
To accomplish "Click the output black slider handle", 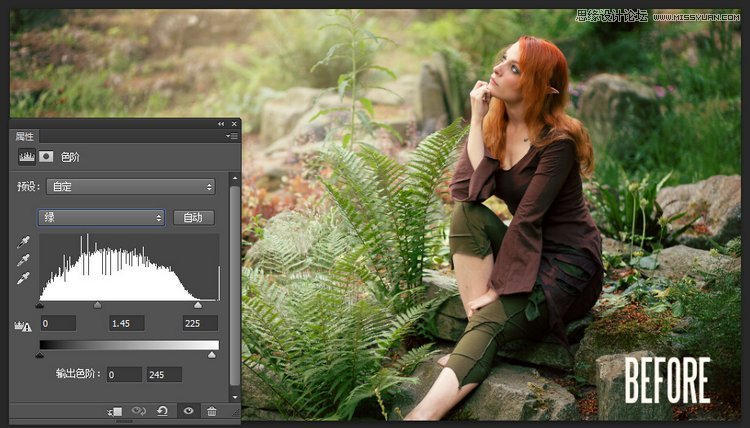I will pyautogui.click(x=40, y=355).
